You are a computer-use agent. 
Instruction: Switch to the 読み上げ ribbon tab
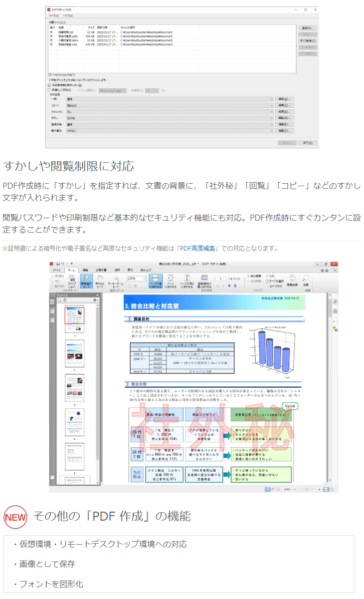tap(146, 270)
